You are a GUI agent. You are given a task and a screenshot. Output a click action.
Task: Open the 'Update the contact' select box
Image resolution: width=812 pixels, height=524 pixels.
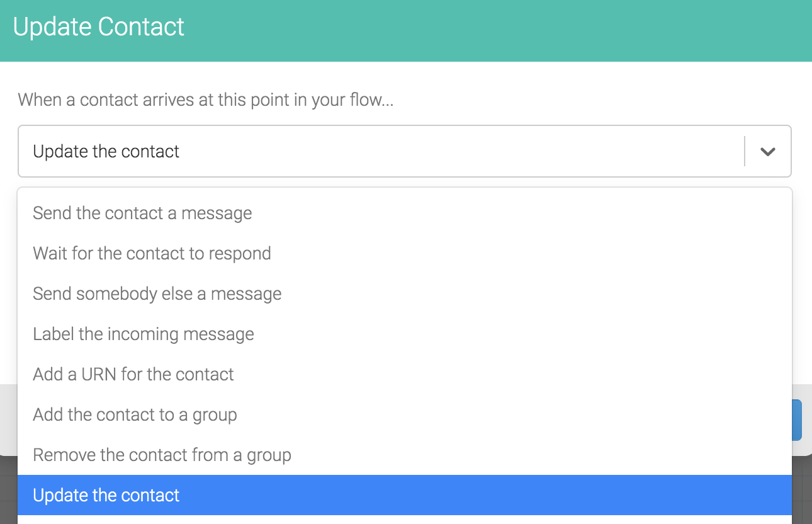click(404, 151)
